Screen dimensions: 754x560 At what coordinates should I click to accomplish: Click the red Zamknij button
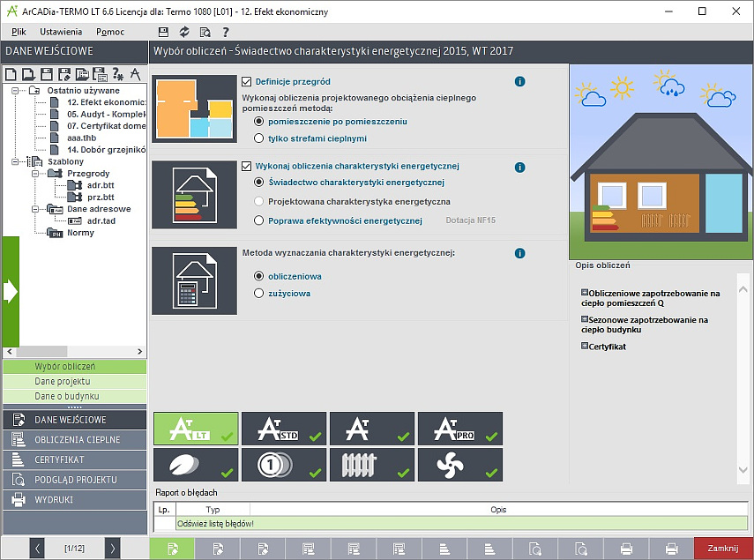(723, 548)
